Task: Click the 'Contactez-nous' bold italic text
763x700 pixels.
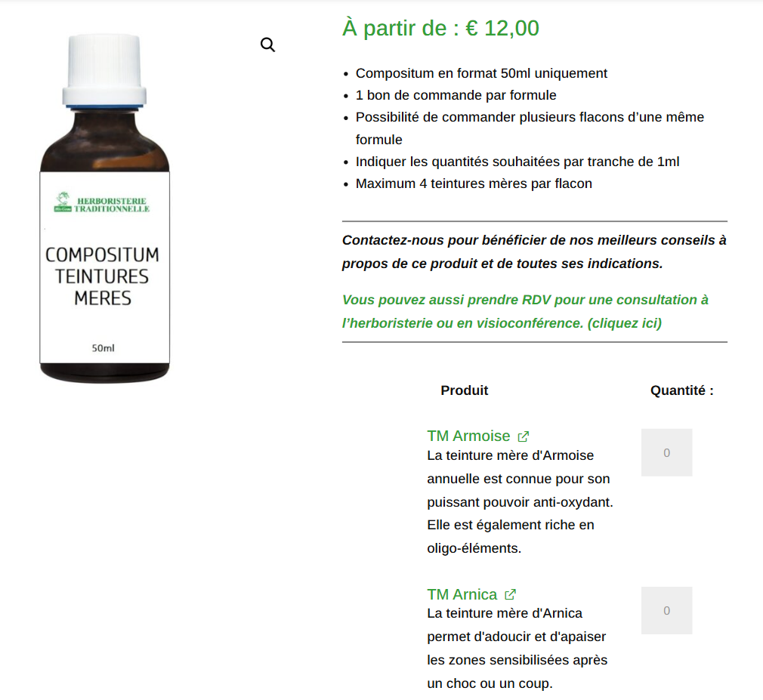Action: pos(534,251)
